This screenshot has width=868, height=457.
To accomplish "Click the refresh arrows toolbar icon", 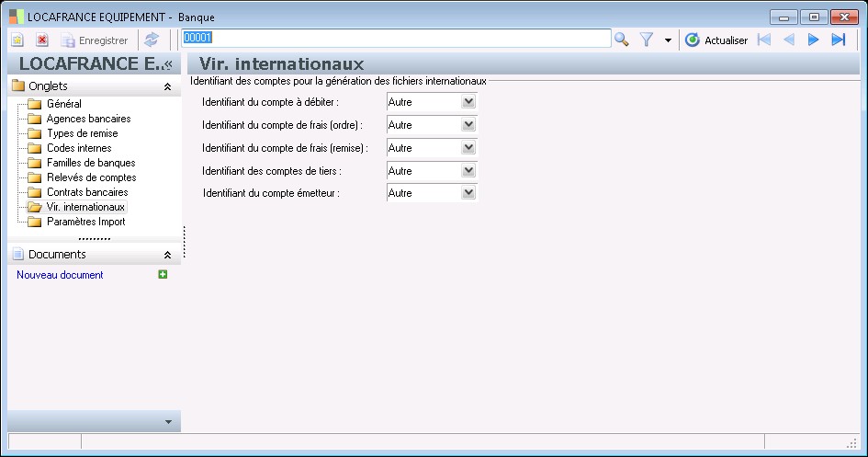I will [152, 40].
